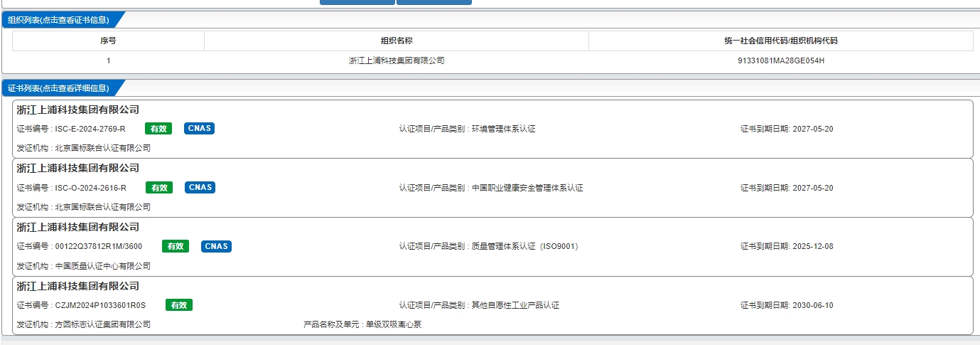Click expiry date 2027-05-20 of ISC-E-2024-2769-R
980x345 pixels.
point(812,129)
